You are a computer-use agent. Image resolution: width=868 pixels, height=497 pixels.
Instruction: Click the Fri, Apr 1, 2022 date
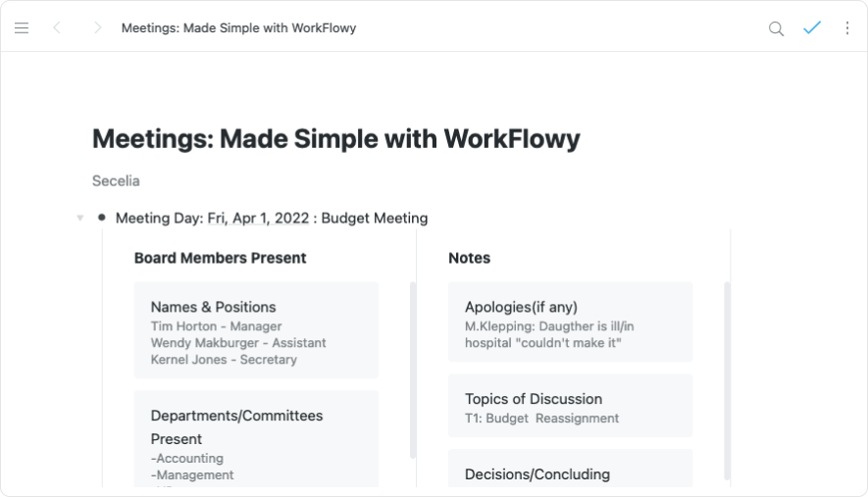coord(258,218)
